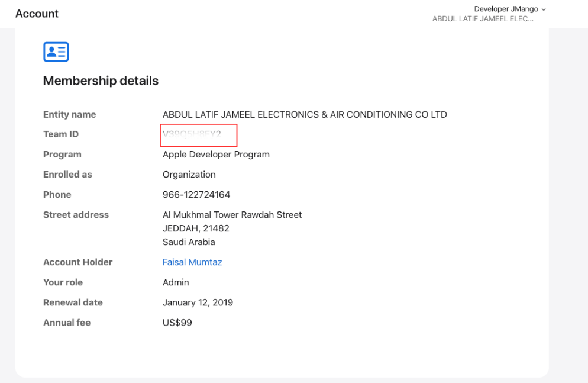Click the Account Holder field label
Image resolution: width=588 pixels, height=383 pixels.
(77, 262)
